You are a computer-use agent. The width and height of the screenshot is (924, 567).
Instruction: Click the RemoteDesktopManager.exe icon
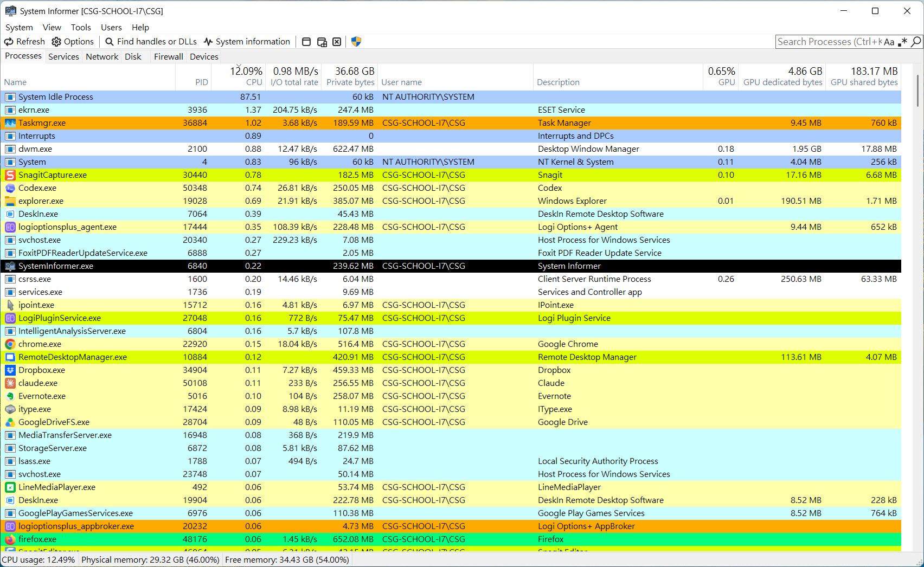[10, 357]
